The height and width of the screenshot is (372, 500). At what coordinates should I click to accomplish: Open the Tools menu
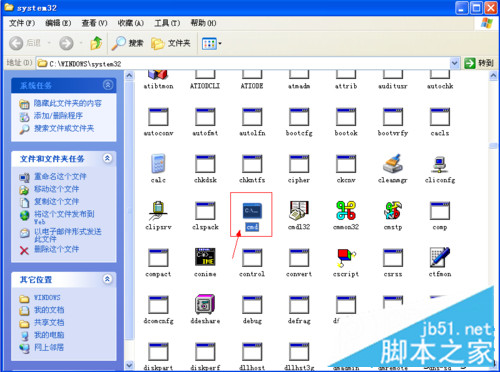pos(167,23)
